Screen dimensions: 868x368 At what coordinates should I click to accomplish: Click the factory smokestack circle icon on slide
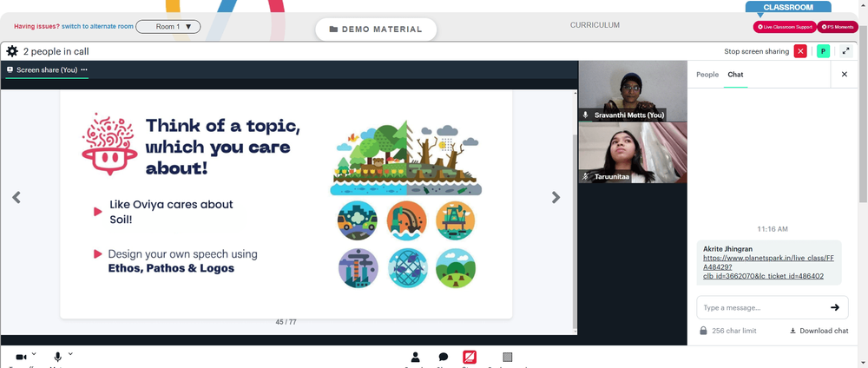coord(358,268)
